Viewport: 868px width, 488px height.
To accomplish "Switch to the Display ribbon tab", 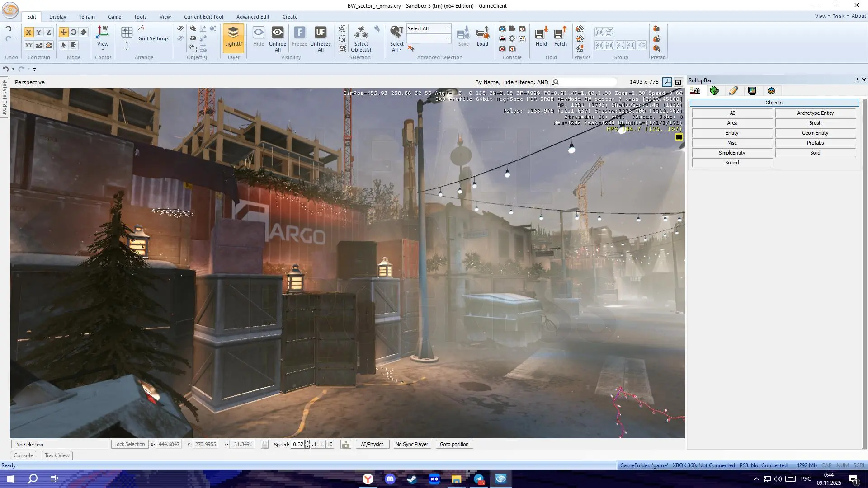I will [x=57, y=17].
